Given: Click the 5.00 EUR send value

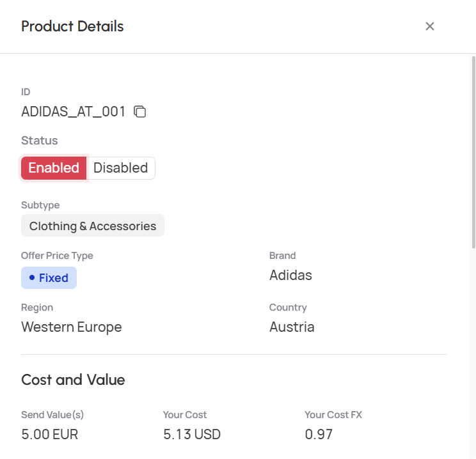Looking at the screenshot, I should (x=49, y=434).
